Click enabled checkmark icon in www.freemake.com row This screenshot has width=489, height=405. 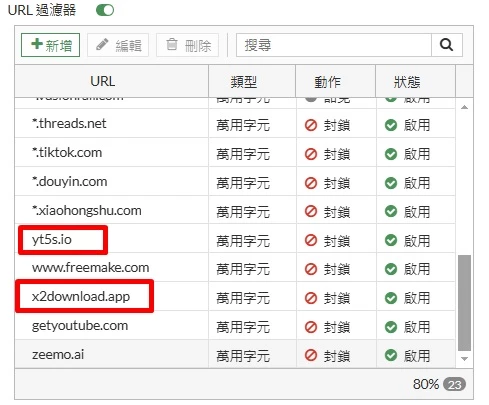(x=391, y=269)
